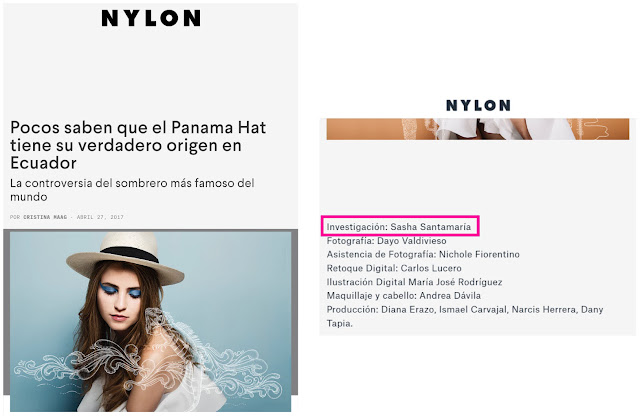Click the Tapia name in credits
The image size is (640, 416).
click(x=340, y=323)
